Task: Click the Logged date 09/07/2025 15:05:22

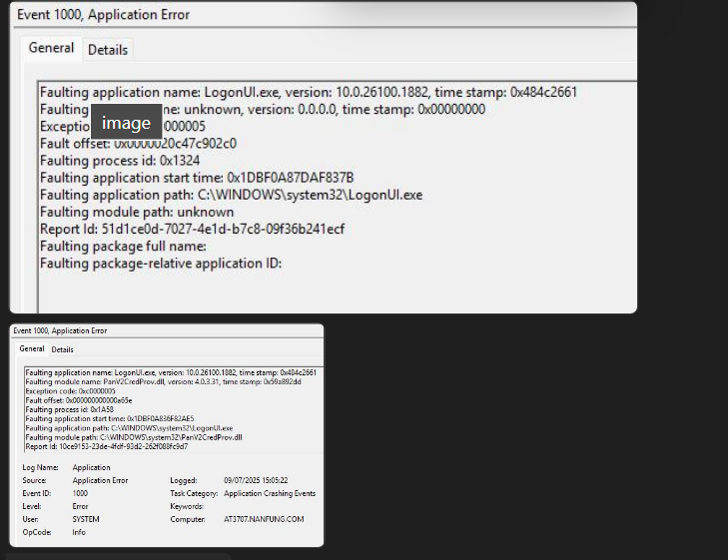Action: coord(256,480)
